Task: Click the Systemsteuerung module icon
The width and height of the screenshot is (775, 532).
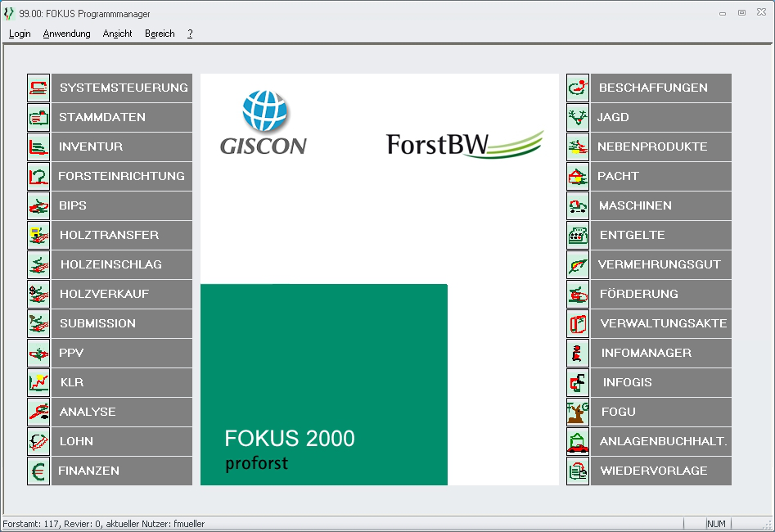Action: tap(38, 88)
